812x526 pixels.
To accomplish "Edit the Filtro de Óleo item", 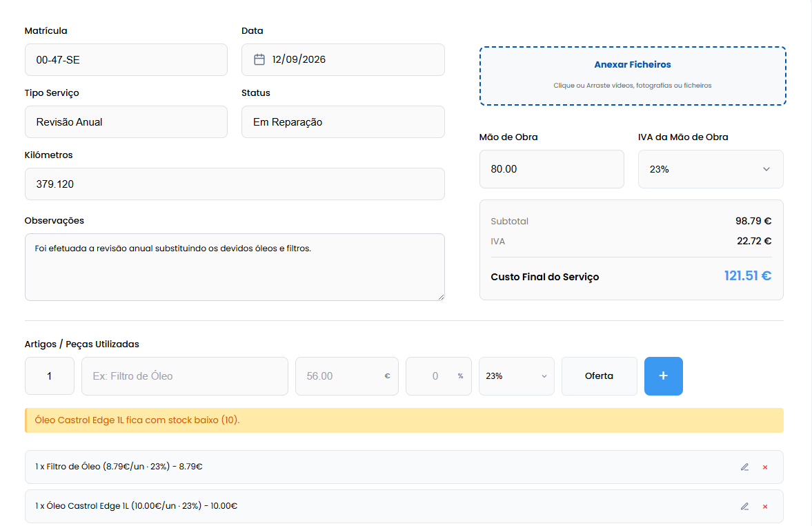I will [x=744, y=467].
